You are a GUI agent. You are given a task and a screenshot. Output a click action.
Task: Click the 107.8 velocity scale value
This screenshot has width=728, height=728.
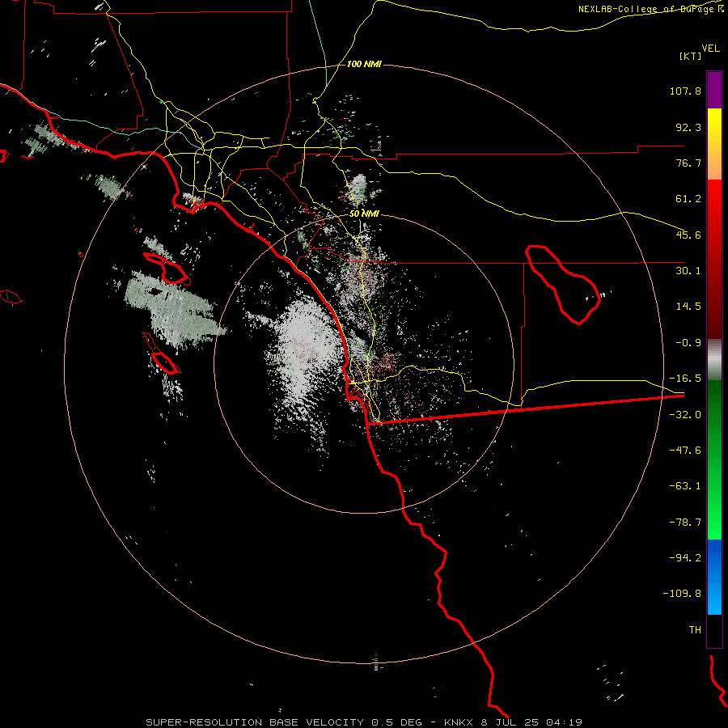tap(685, 91)
